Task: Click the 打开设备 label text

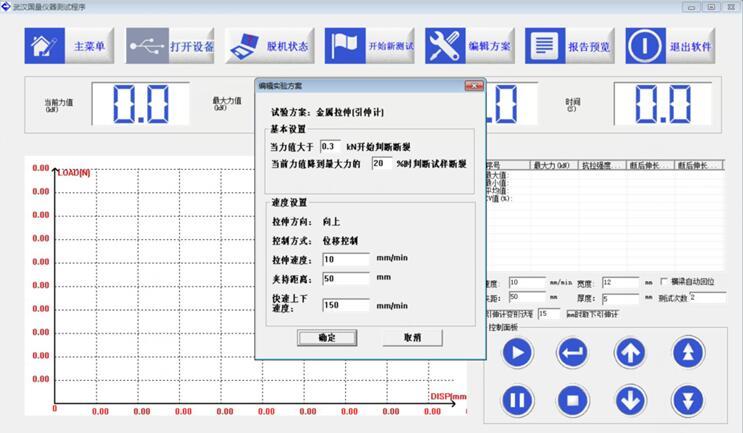Action: tap(192, 46)
